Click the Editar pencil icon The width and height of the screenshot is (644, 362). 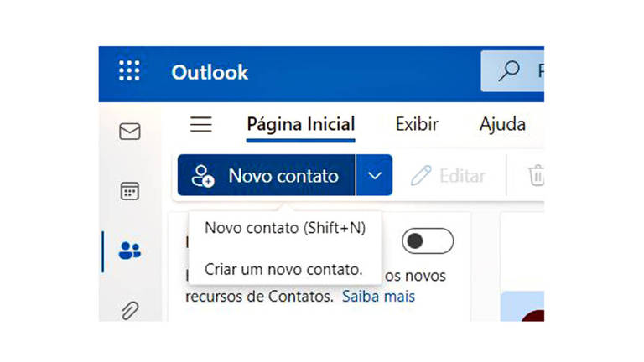click(421, 176)
